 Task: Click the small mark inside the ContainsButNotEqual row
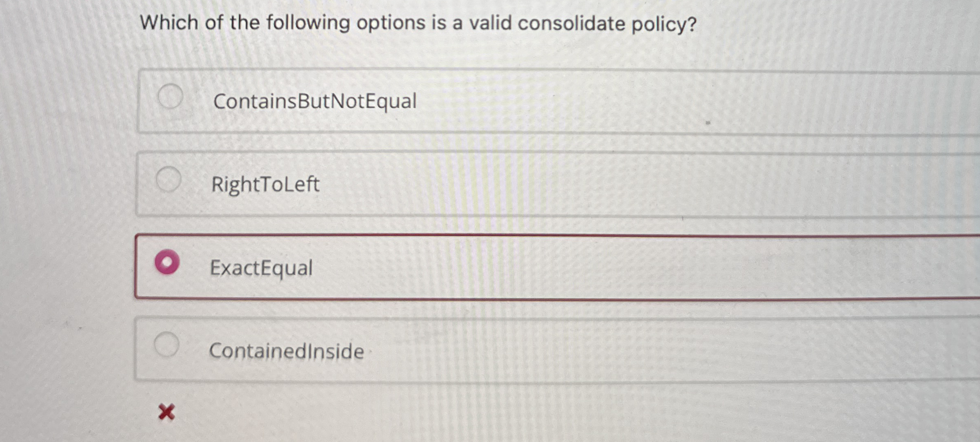708,123
